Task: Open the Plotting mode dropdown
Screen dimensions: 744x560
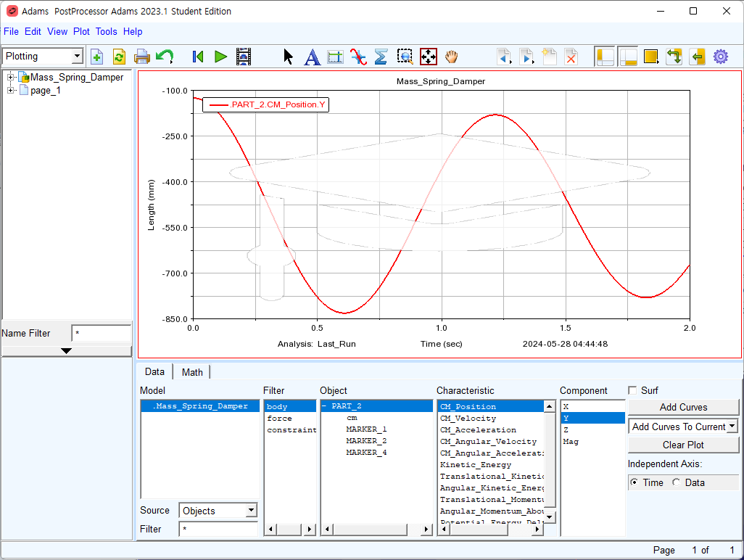Action: pos(77,56)
